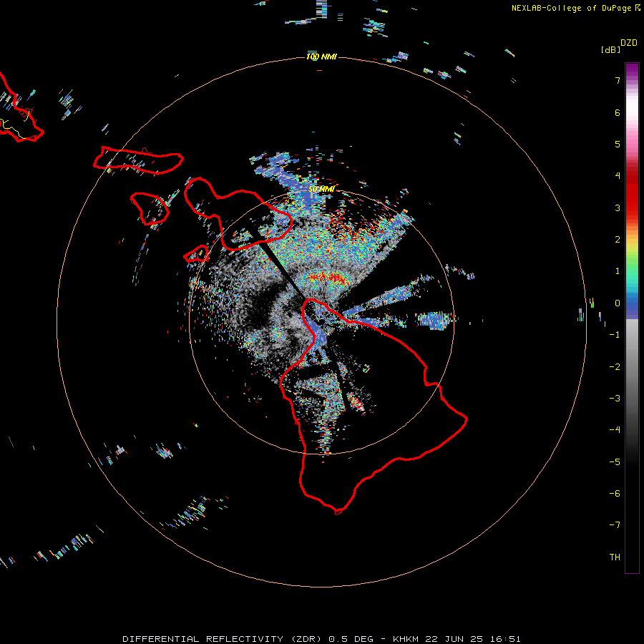Click the 4 value on colorbar
Image resolution: width=644 pixels, height=644 pixels.
[x=618, y=176]
